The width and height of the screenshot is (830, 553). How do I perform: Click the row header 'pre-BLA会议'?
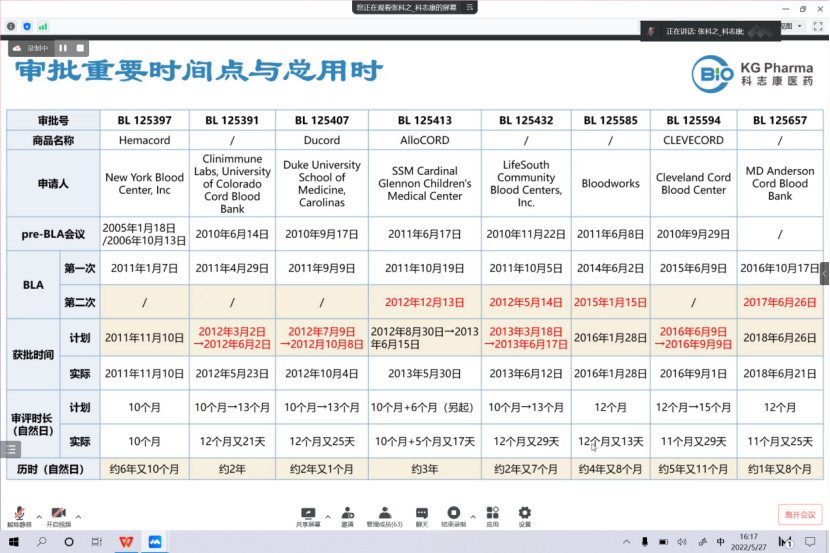[x=53, y=234]
